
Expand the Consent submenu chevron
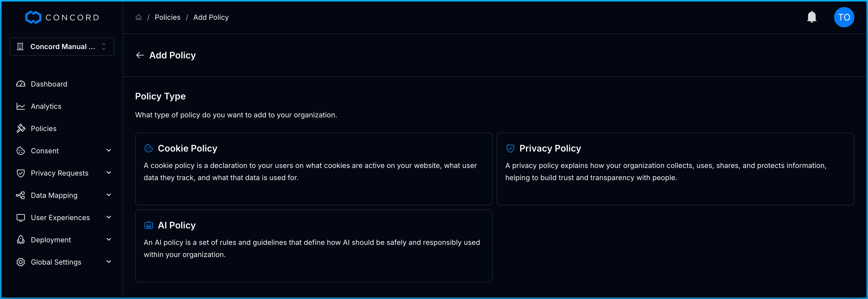(108, 150)
